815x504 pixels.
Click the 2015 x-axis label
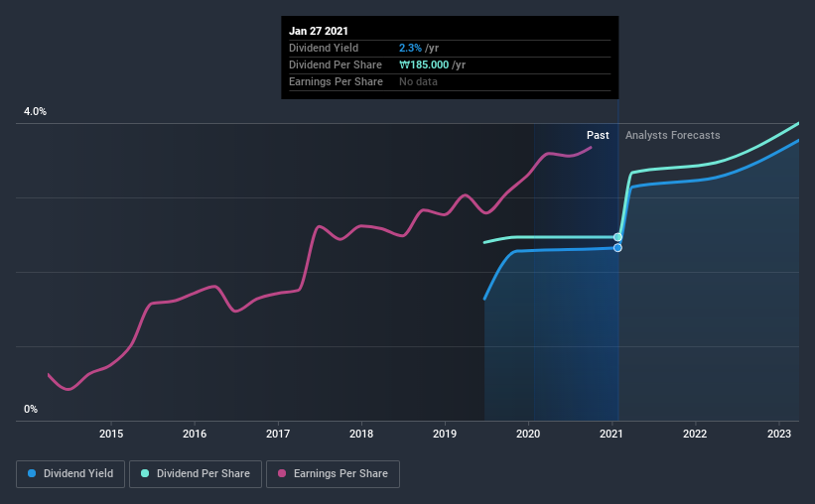(111, 434)
